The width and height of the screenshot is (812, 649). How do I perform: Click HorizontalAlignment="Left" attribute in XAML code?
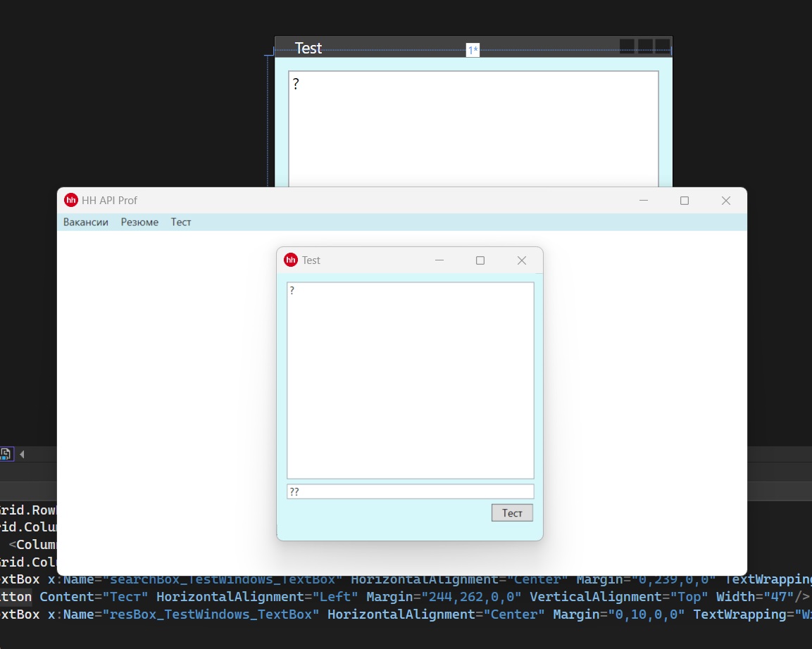point(257,597)
